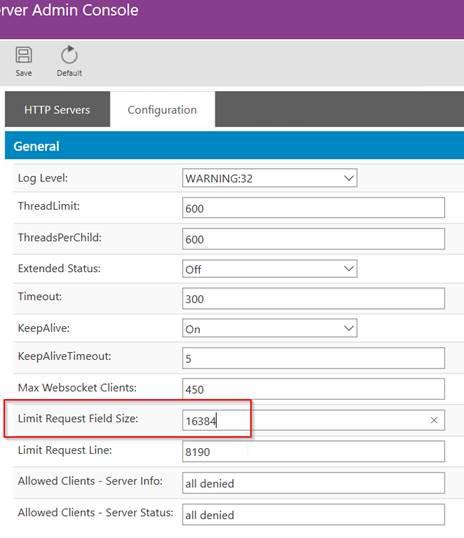Click the ThreadLimit input field

313,208
